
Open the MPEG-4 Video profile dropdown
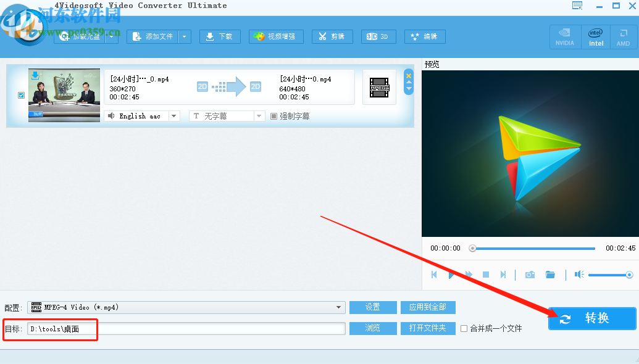[x=186, y=307]
